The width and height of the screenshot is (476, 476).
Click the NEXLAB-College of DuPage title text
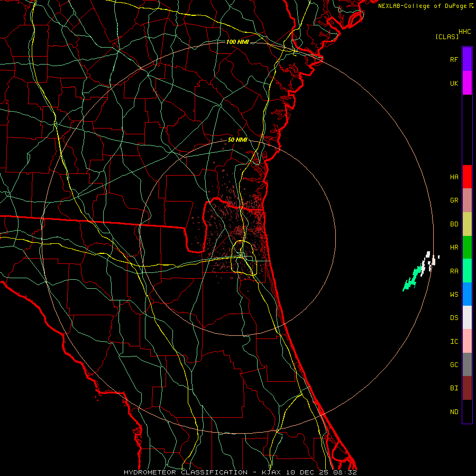tap(422, 6)
